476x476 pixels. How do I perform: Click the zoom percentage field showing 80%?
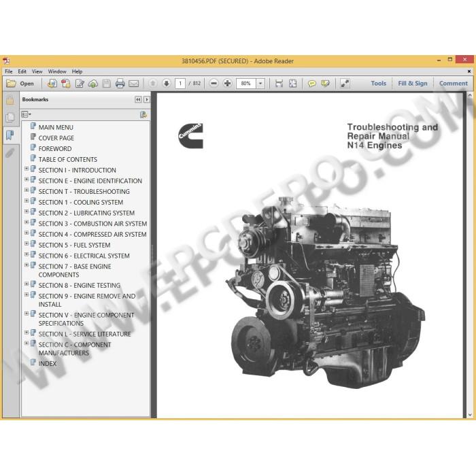click(246, 83)
